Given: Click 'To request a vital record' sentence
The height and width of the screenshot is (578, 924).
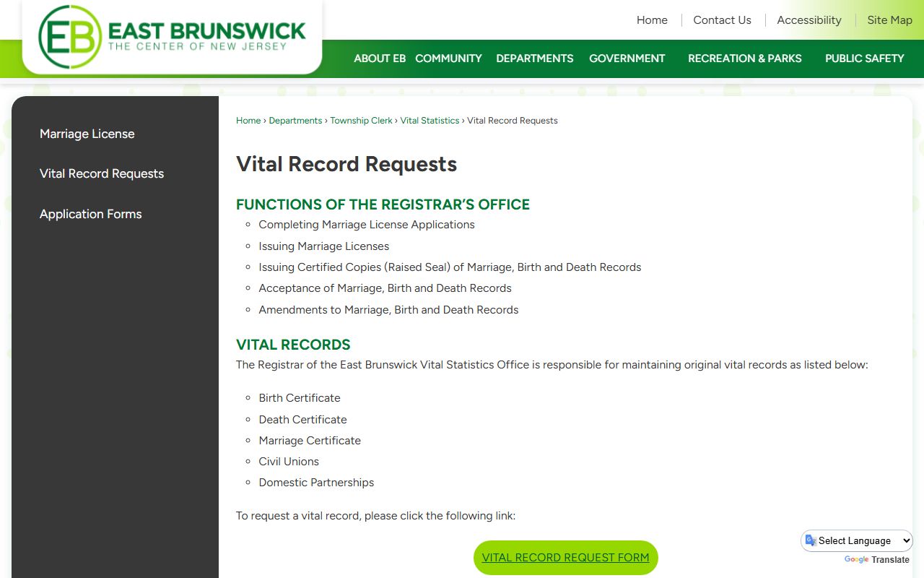Looking at the screenshot, I should coord(375,516).
